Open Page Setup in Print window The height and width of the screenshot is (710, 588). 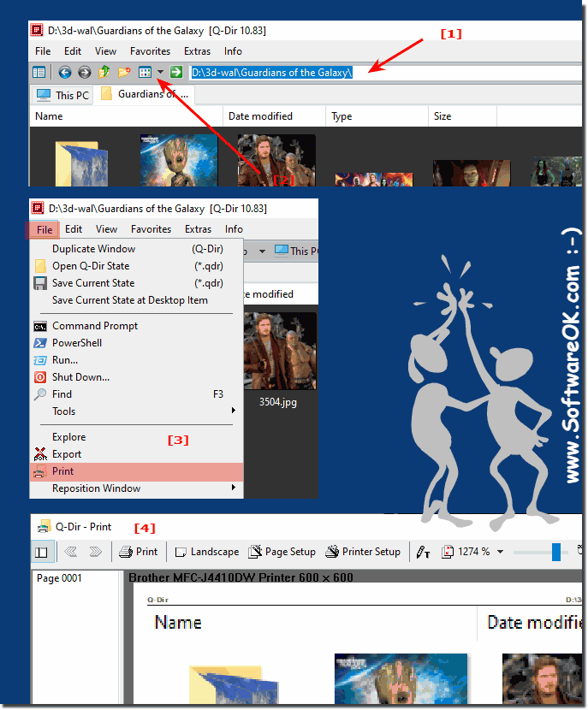pyautogui.click(x=282, y=552)
